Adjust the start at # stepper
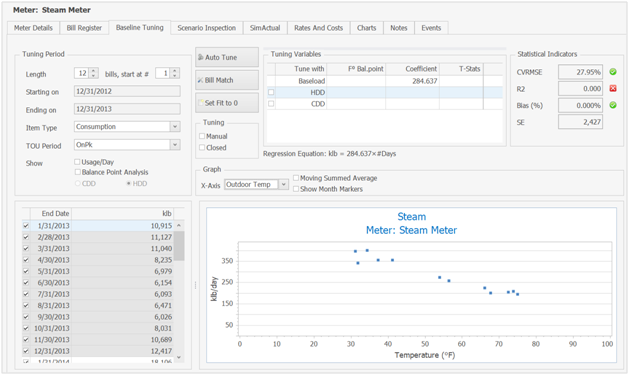The width and height of the screenshot is (630, 375). click(174, 73)
